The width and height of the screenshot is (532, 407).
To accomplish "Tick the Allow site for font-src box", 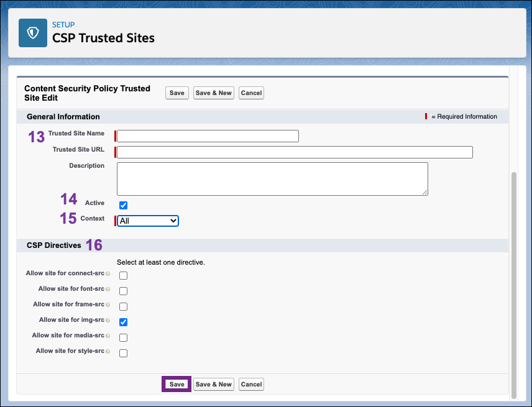I will pyautogui.click(x=123, y=291).
